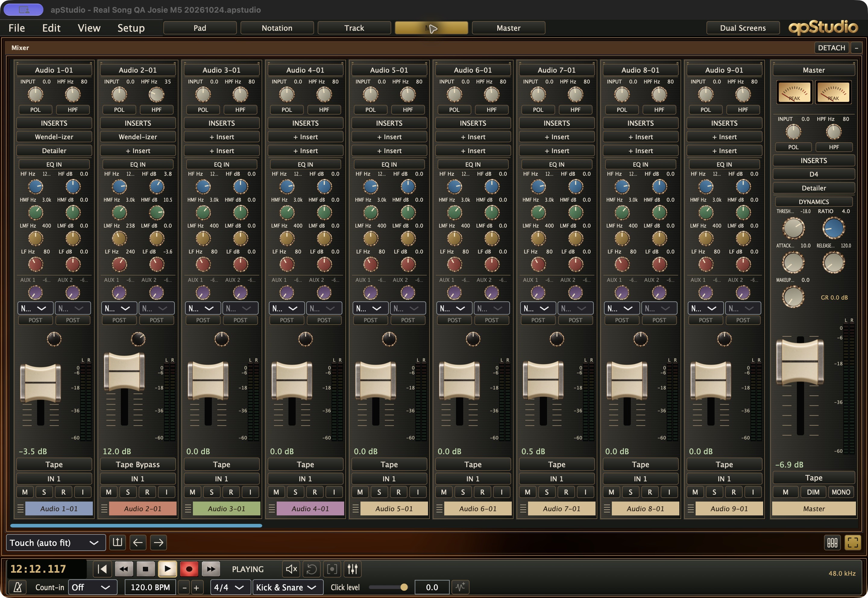Click the Dual Screens button
This screenshot has width=868, height=598.
point(743,28)
